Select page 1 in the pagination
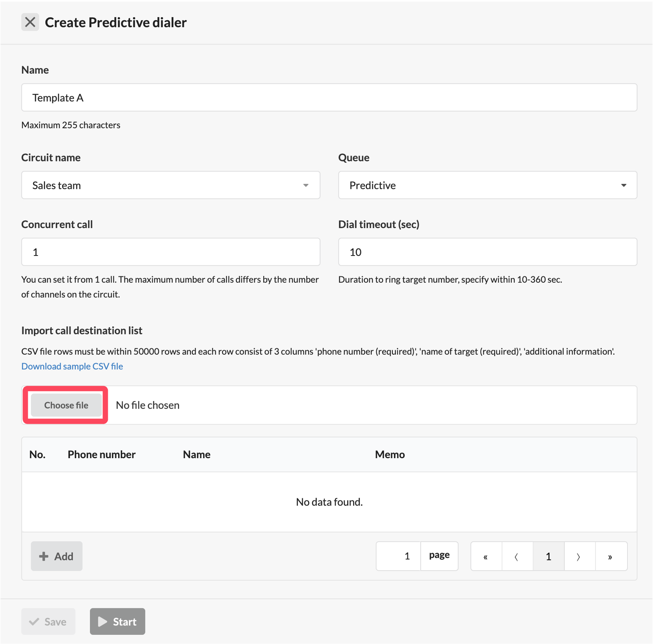Image resolution: width=653 pixels, height=644 pixels. [548, 556]
